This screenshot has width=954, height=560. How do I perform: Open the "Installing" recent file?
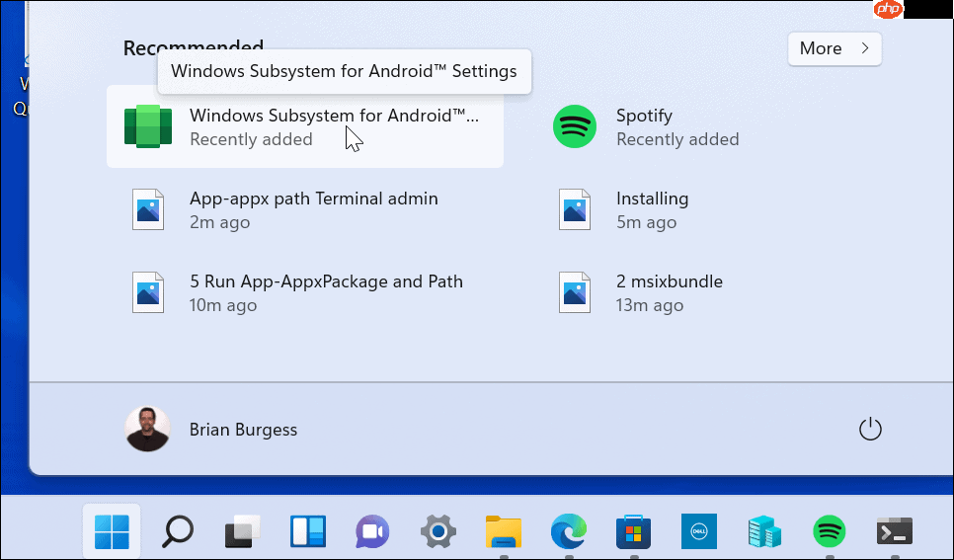tap(652, 199)
